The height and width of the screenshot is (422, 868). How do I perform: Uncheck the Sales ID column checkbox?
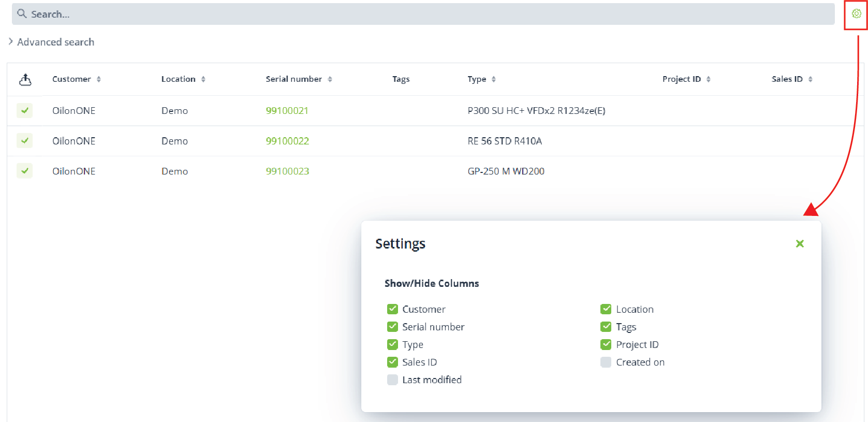(x=392, y=362)
